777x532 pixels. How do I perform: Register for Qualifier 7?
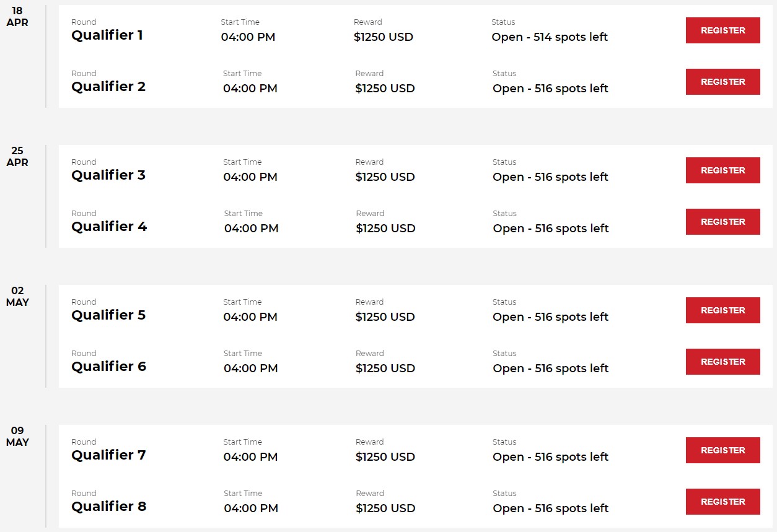[722, 450]
